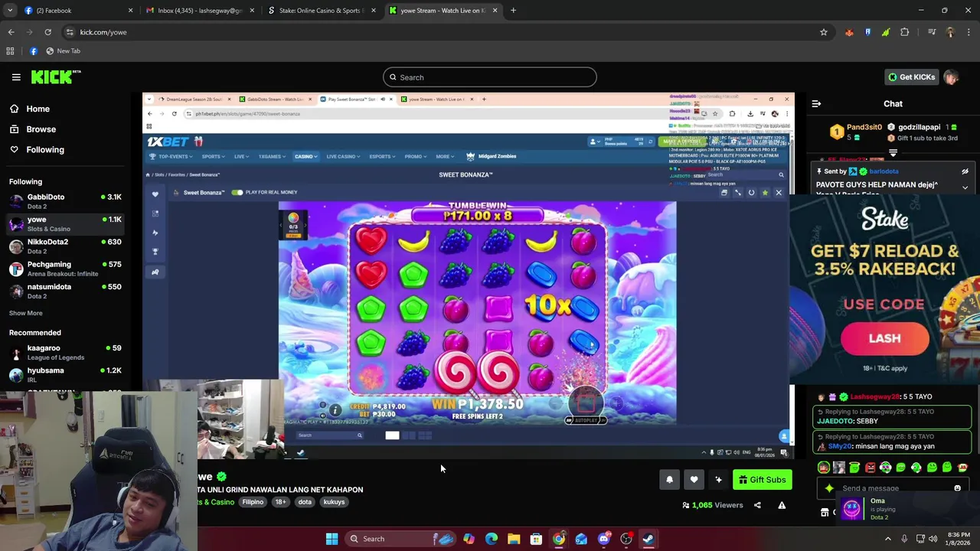Open the chat emoji picker icon
The height and width of the screenshot is (551, 980).
point(957,488)
